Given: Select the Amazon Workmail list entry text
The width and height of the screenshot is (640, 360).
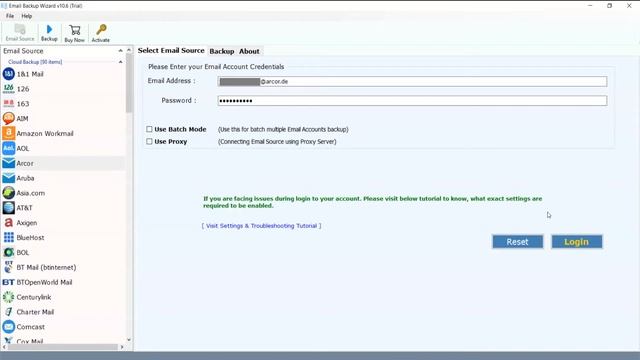Looking at the screenshot, I should pyautogui.click(x=45, y=133).
